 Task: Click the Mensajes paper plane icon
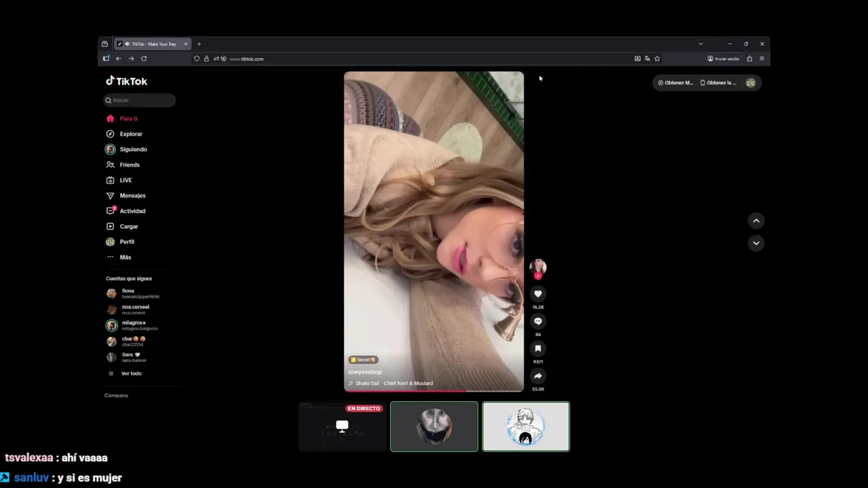tap(111, 196)
